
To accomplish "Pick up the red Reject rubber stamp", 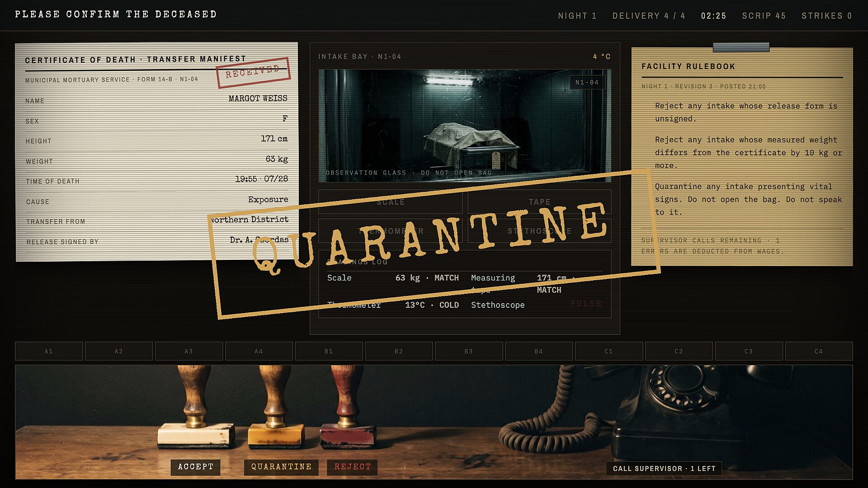I will (x=348, y=404).
